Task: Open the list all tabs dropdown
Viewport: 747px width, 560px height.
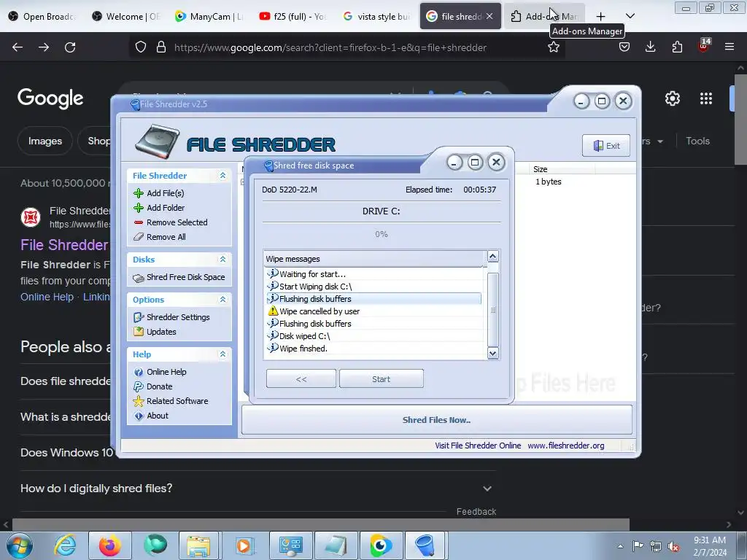Action: click(x=630, y=16)
